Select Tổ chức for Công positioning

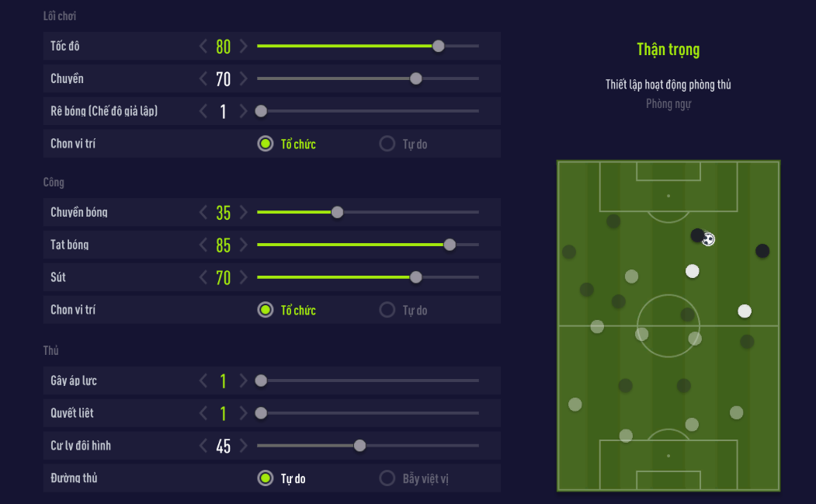click(266, 310)
